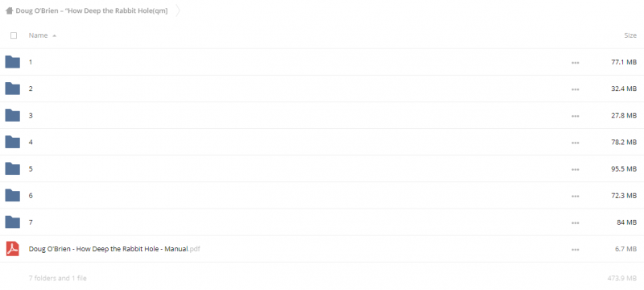Click the red PDF icon for the Manual file
The image size is (644, 290).
pos(12,249)
